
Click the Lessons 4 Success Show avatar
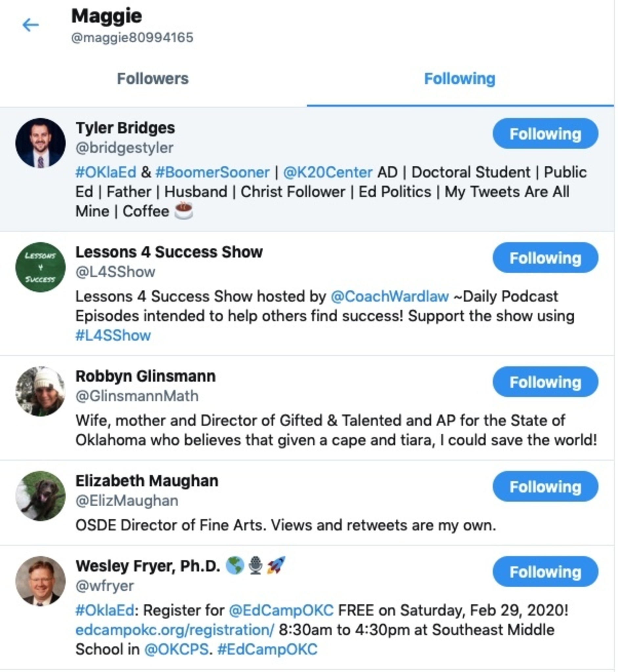click(40, 267)
